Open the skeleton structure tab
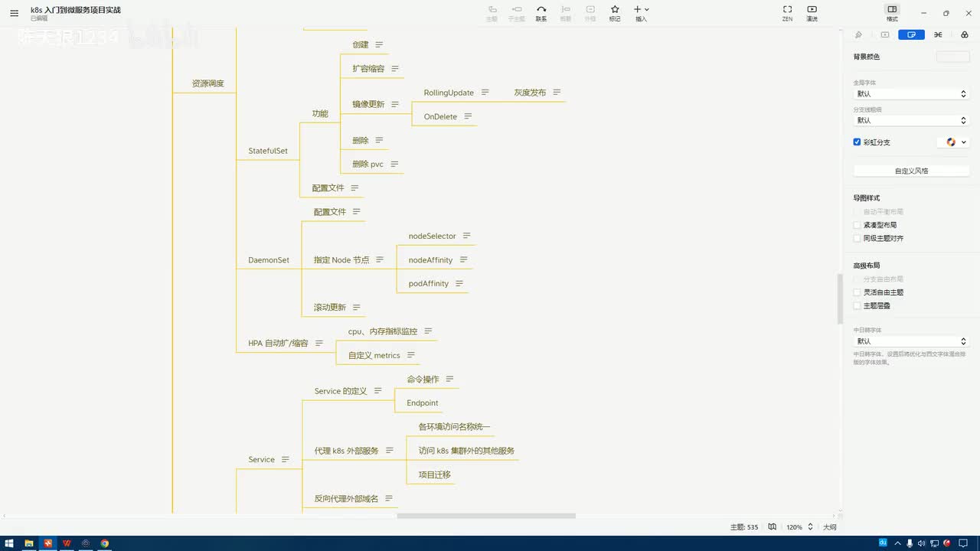Viewport: 980px width, 551px height. [x=938, y=34]
